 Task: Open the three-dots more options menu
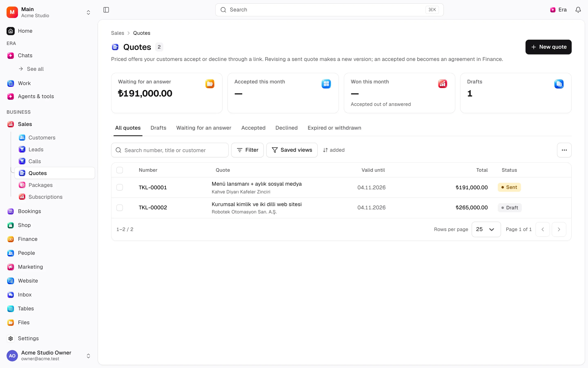click(x=564, y=150)
